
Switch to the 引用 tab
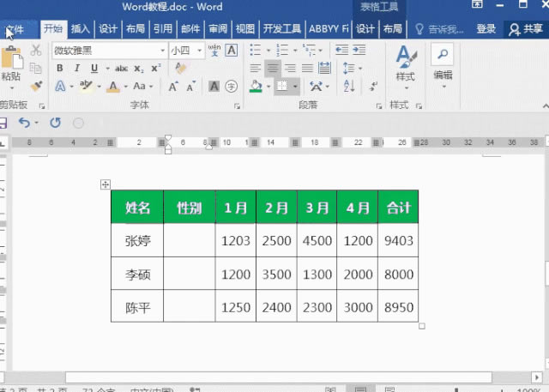pos(163,28)
